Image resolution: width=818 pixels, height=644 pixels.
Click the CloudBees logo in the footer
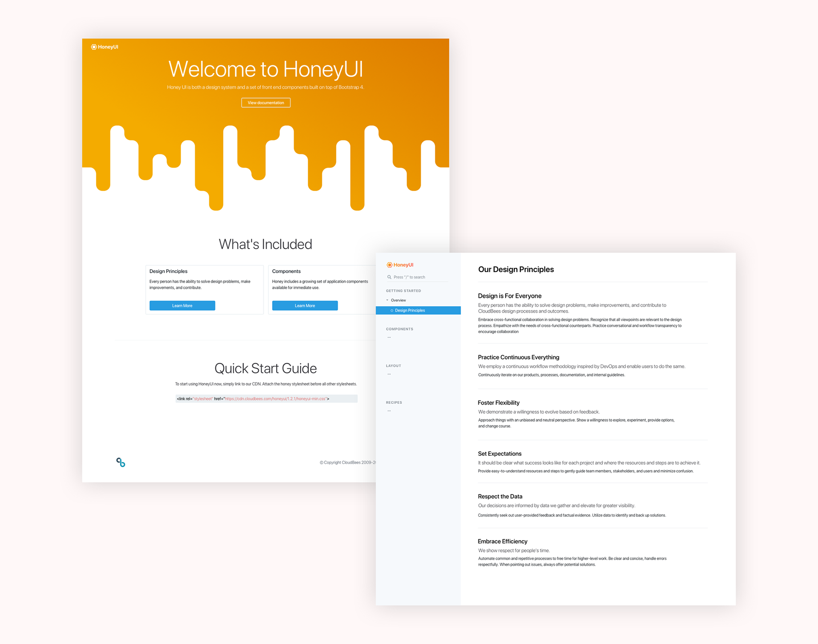pos(121,462)
